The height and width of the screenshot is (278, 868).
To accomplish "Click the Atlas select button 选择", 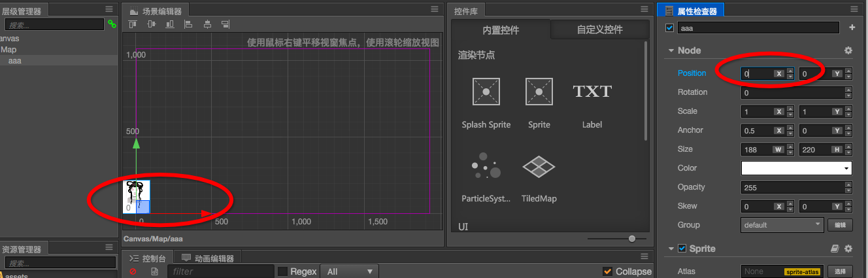I will tap(841, 271).
